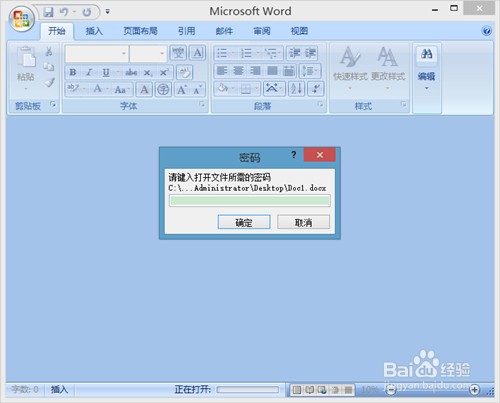Undo last action in quick access toolbar

click(x=64, y=12)
